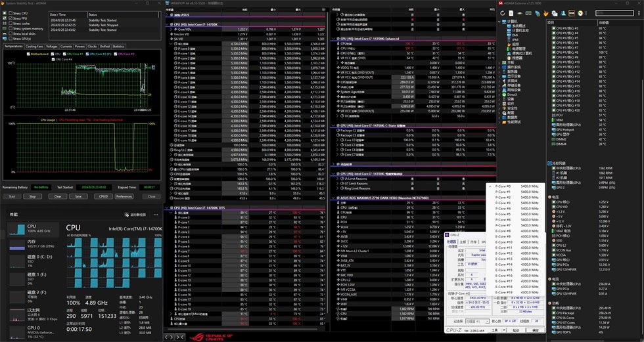Click the OSD panel icon in AIDA64 toolbar
This screenshot has width=644, height=342.
click(x=572, y=13)
